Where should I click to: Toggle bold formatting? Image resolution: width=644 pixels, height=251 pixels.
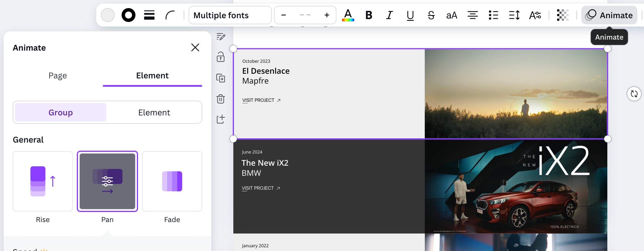click(x=369, y=15)
